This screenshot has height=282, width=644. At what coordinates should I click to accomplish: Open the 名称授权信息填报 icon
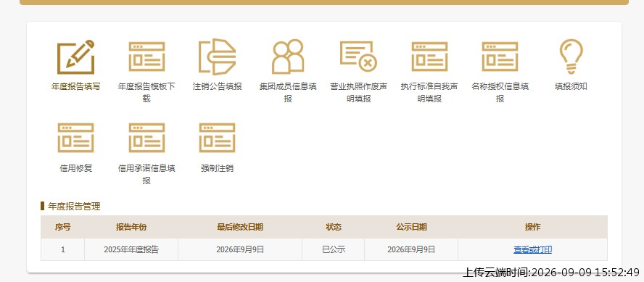(500, 57)
